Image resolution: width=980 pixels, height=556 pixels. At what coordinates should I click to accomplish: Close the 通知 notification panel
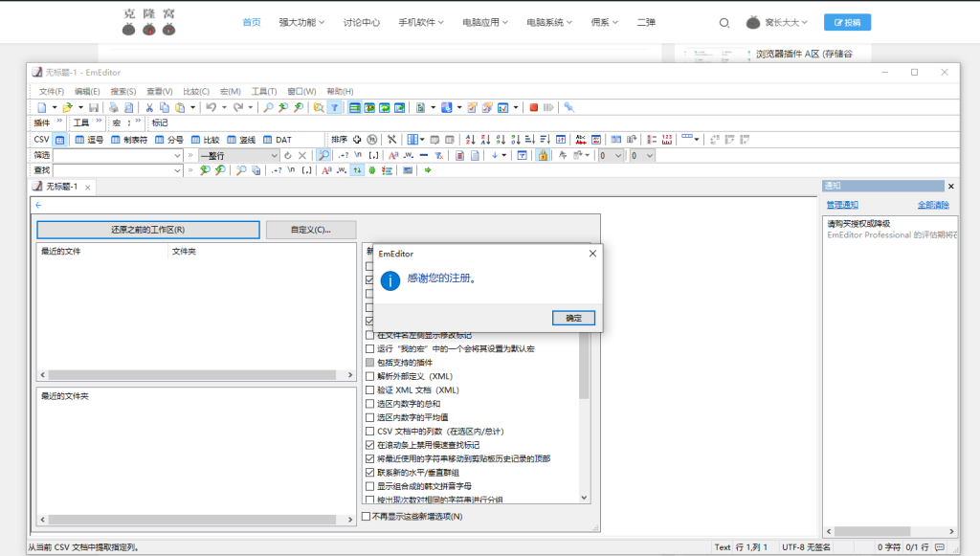pos(950,187)
